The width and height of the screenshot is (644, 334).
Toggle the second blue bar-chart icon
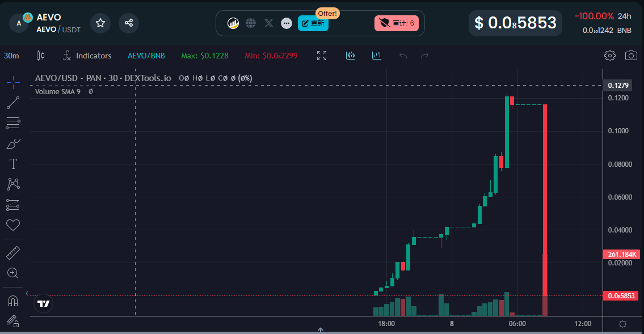(x=377, y=56)
